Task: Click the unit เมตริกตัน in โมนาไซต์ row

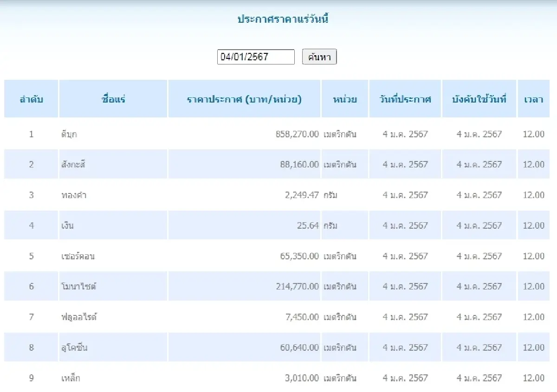Action: (340, 286)
